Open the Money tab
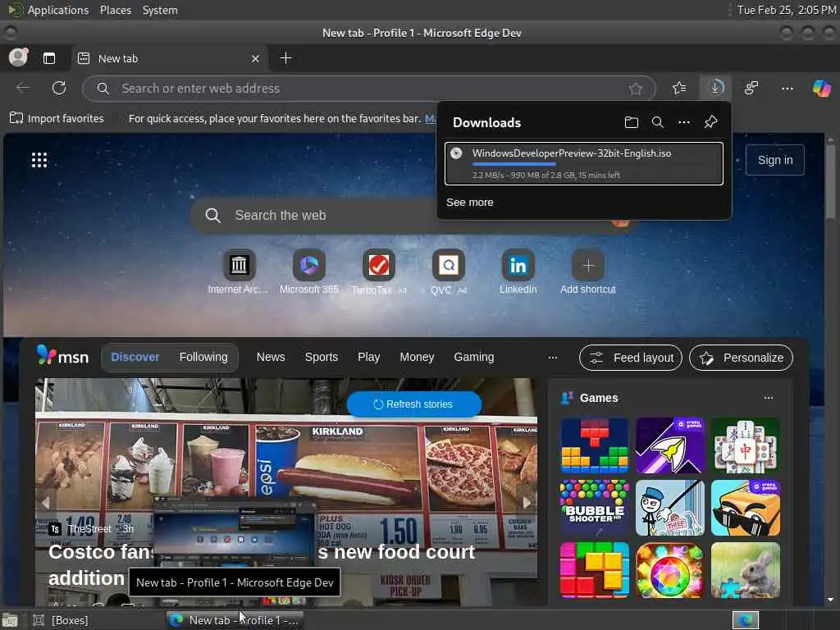The image size is (840, 630). [x=417, y=357]
